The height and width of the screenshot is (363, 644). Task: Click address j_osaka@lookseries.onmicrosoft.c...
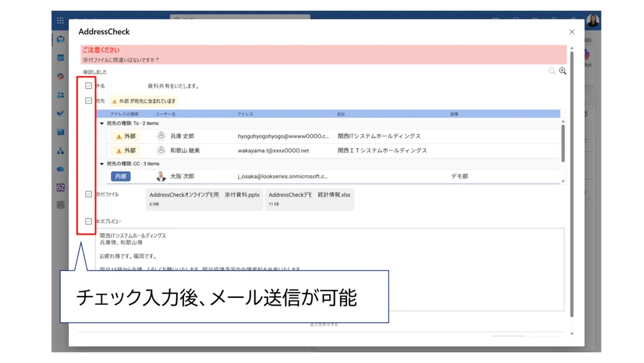283,177
